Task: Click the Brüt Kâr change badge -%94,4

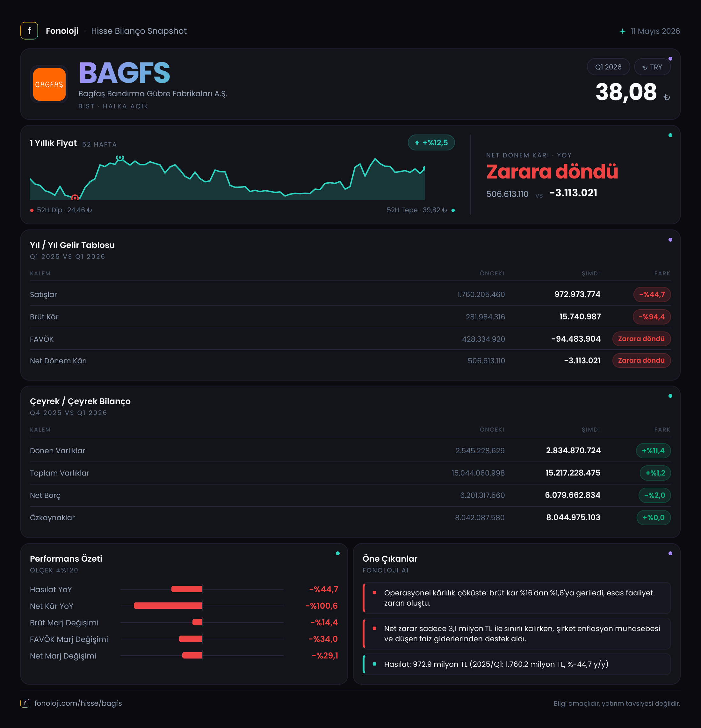Action: click(652, 317)
